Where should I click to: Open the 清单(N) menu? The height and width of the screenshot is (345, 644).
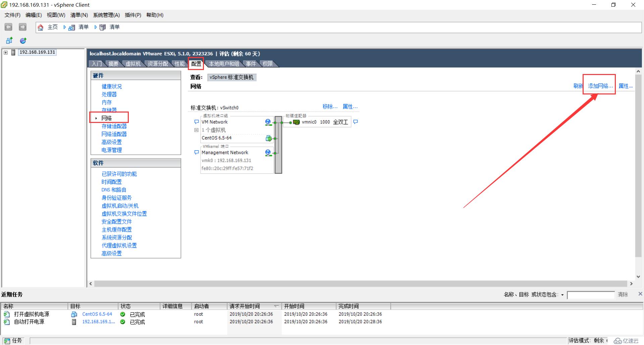[x=79, y=15]
